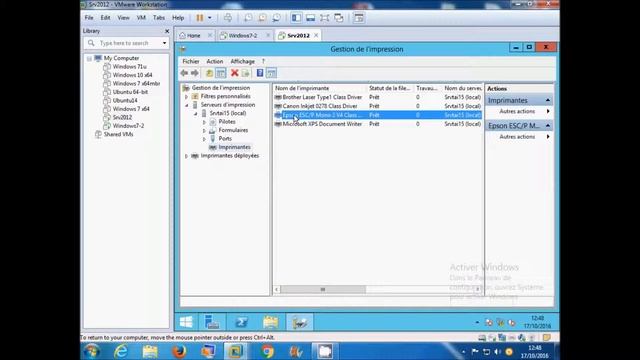Viewport: 640px width, 360px height.
Task: Toggle the library sidebar view icon in the VMware toolbar
Action: click(296, 18)
